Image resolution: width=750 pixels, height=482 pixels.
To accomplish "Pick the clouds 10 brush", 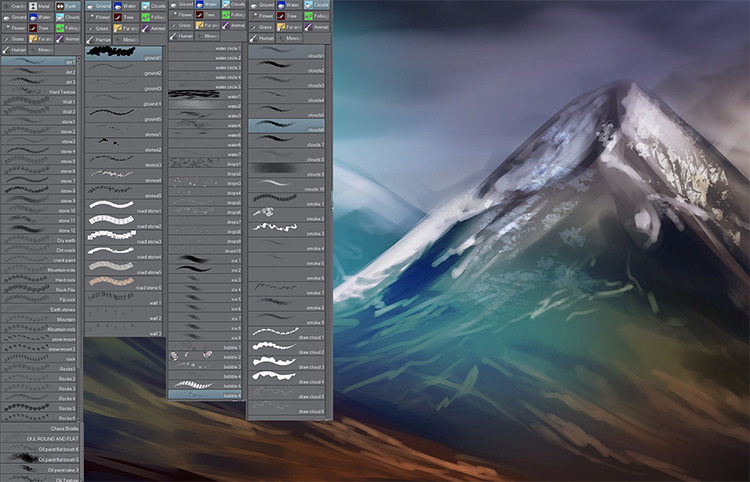I will click(287, 186).
